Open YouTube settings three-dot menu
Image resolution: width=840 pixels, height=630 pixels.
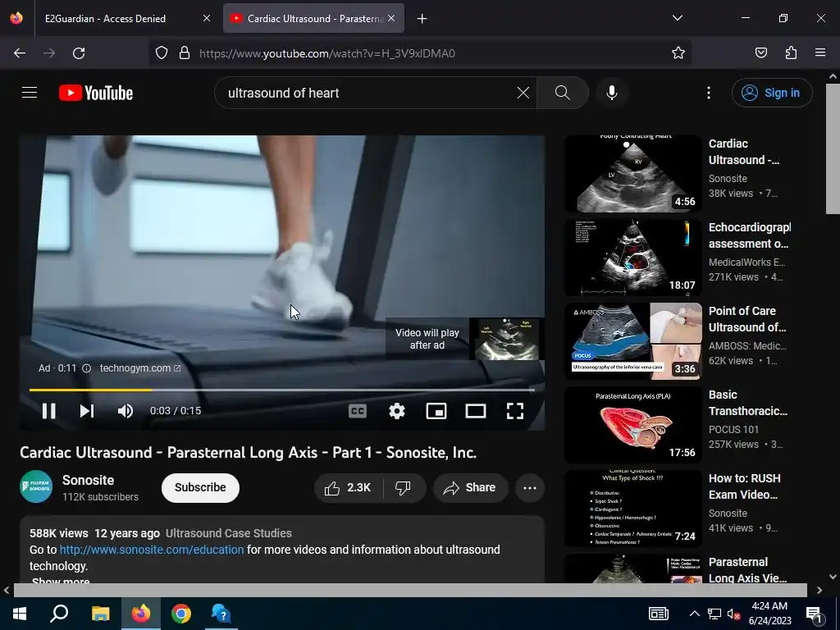click(708, 93)
